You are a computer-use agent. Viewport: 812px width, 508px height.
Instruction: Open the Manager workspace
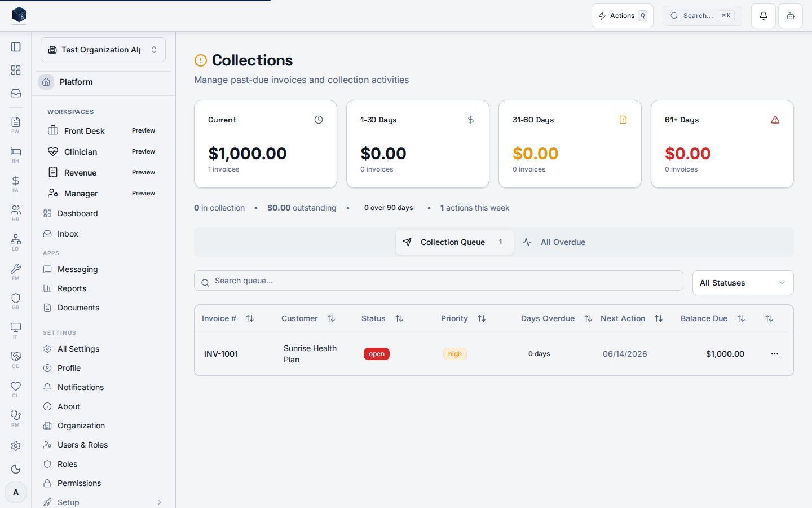(x=103, y=193)
